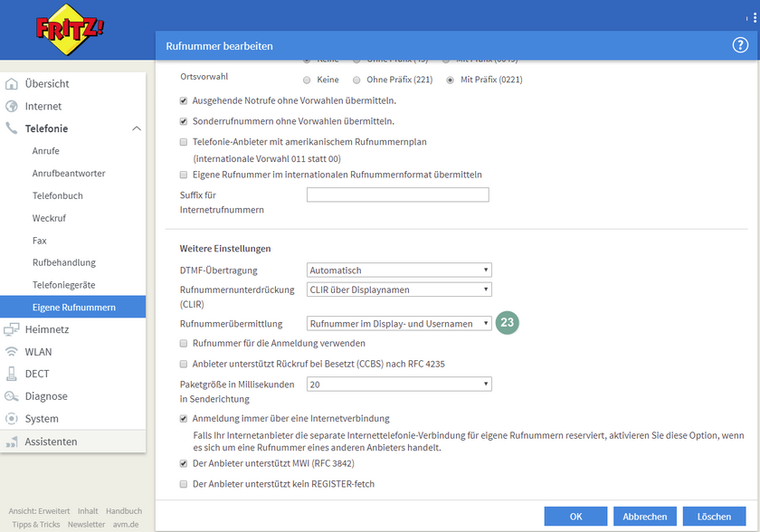
Task: Open the Fax page
Action: (40, 241)
